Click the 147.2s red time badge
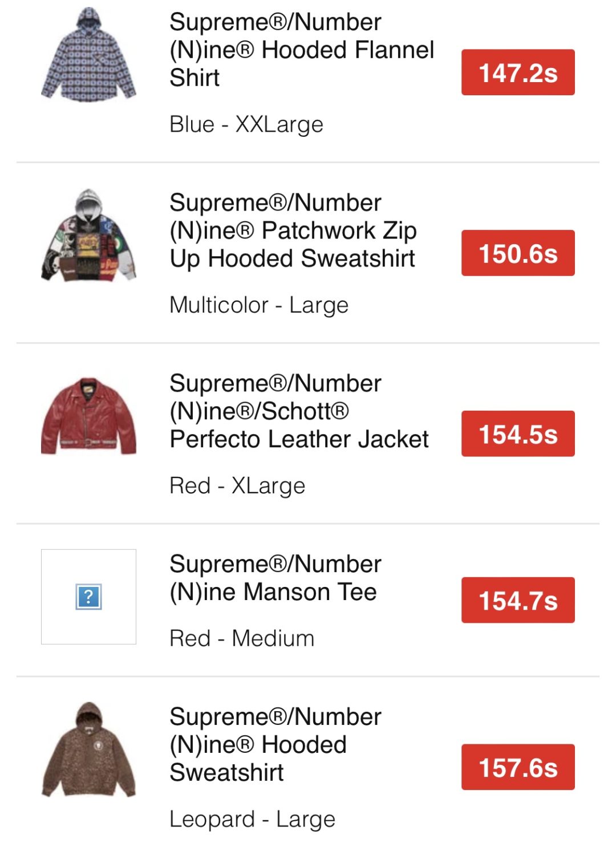This screenshot has height=847, width=616. (x=517, y=72)
